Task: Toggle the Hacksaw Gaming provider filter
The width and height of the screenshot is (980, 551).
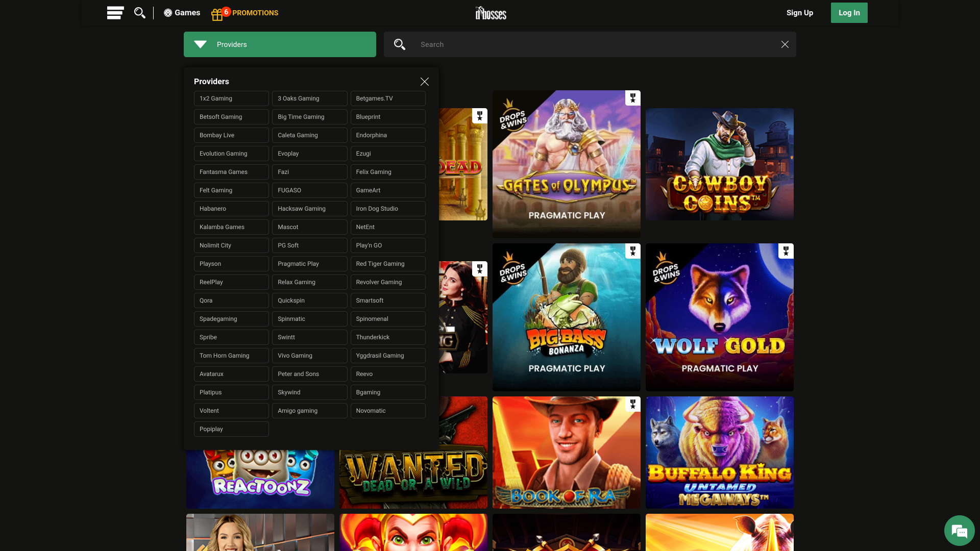Action: (309, 208)
